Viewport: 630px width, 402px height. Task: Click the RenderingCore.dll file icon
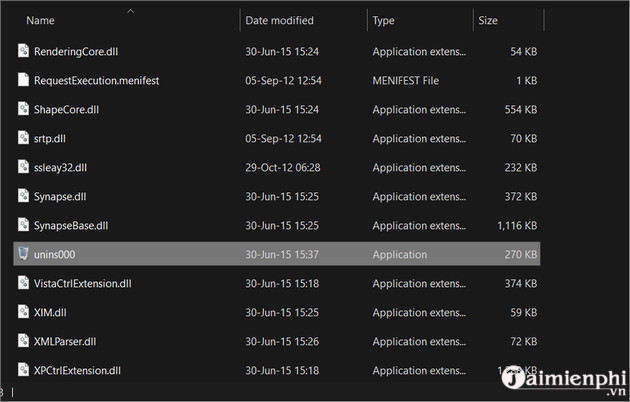point(23,51)
